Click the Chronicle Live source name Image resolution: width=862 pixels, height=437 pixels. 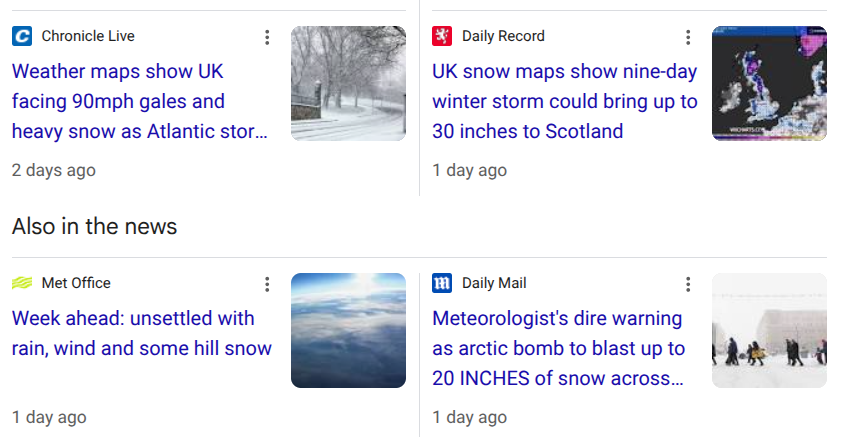tap(88, 37)
